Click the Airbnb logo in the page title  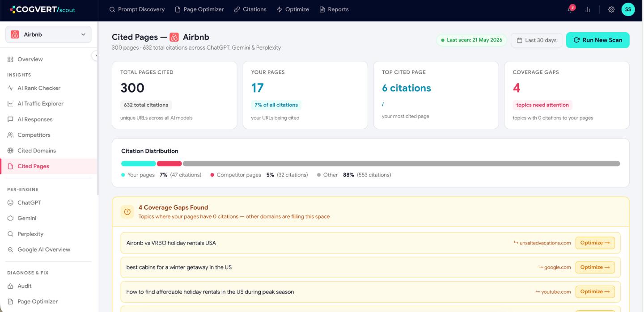(x=174, y=37)
